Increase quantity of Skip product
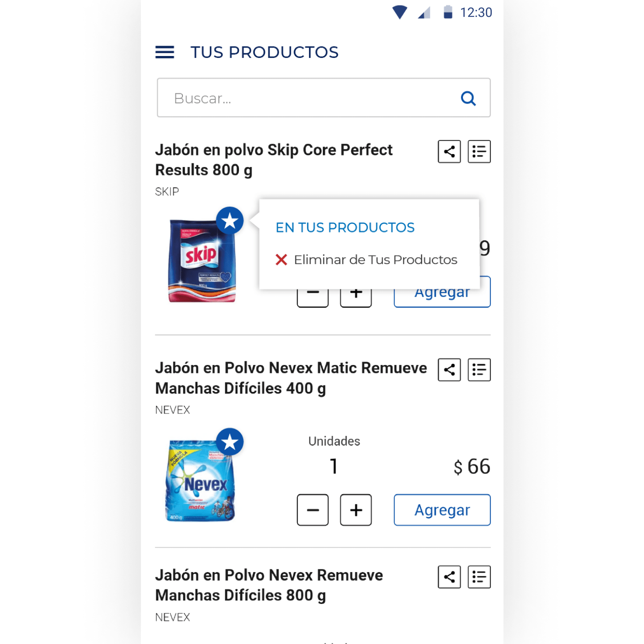Screen dimensions: 644x644 356,298
